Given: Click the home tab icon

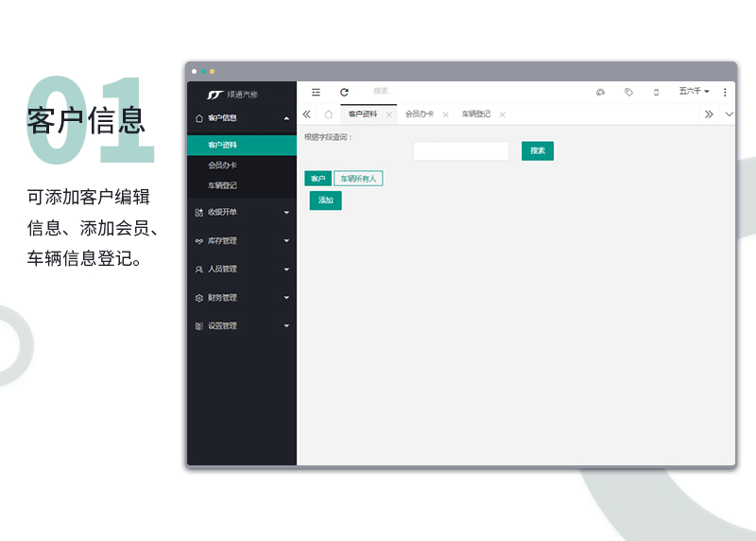Looking at the screenshot, I should coord(328,114).
